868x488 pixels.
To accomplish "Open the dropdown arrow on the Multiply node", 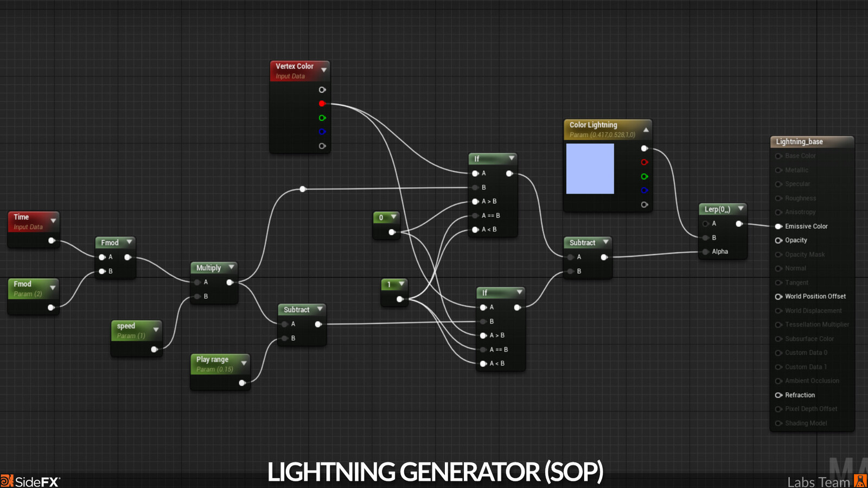I will [x=230, y=267].
